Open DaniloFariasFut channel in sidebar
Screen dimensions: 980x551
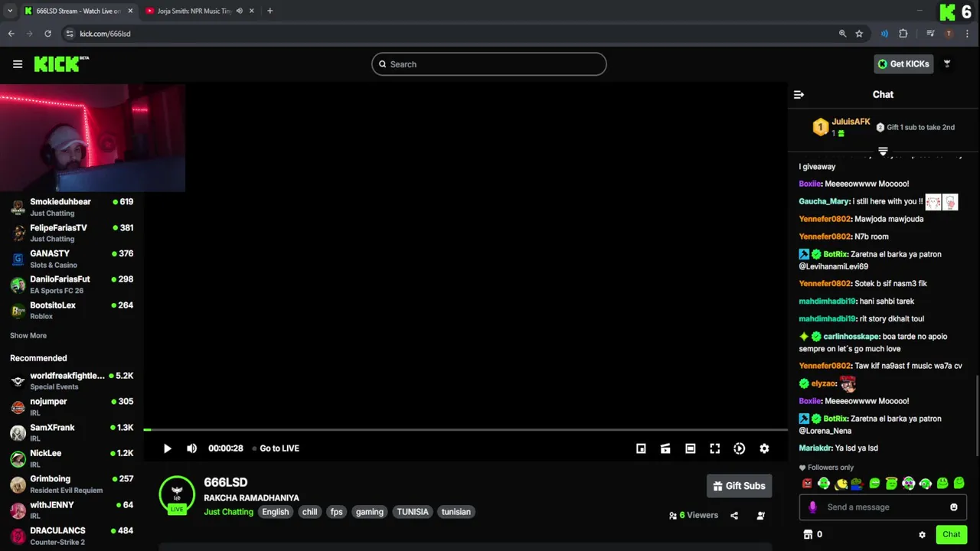tap(72, 285)
